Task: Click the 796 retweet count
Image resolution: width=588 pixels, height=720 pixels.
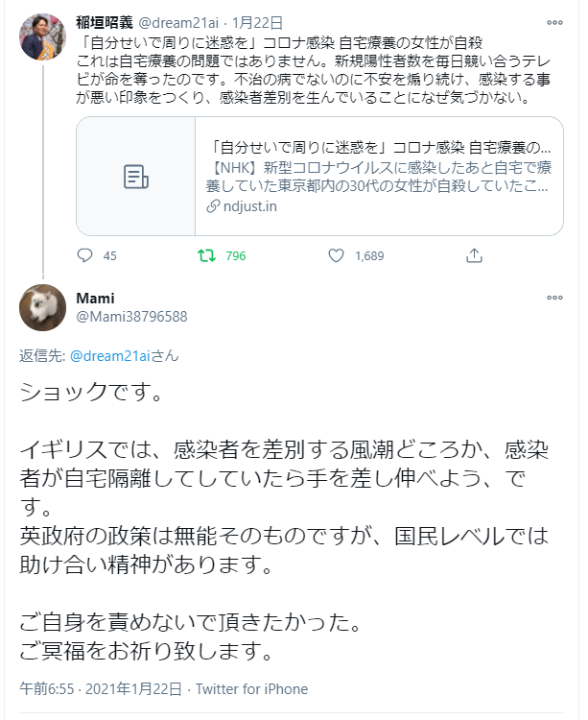Action: (x=235, y=256)
